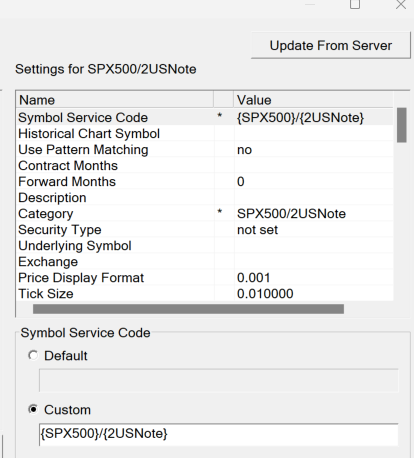Select the Security Type row
Image resolution: width=414 pixels, height=458 pixels.
(x=205, y=230)
